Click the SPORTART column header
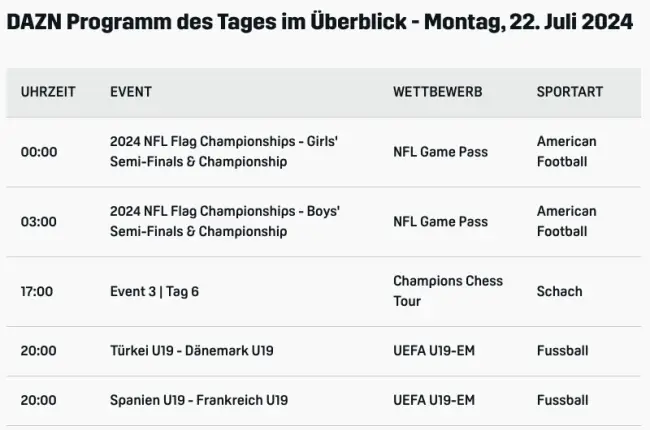Screen dimensions: 650x430 (569, 92)
